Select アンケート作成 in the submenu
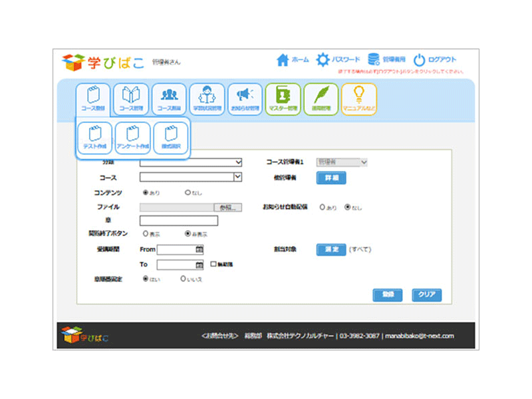 coord(132,138)
